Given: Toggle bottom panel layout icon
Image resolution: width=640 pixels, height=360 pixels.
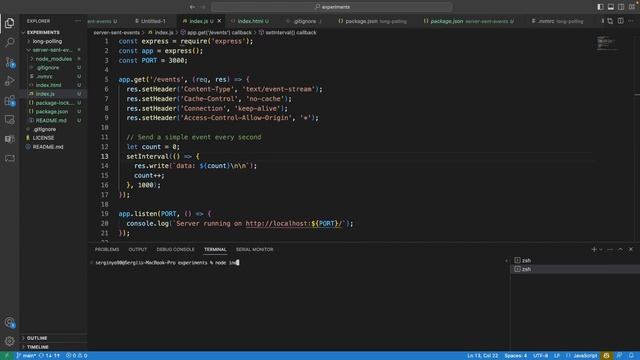Looking at the screenshot, I should coord(611,7).
